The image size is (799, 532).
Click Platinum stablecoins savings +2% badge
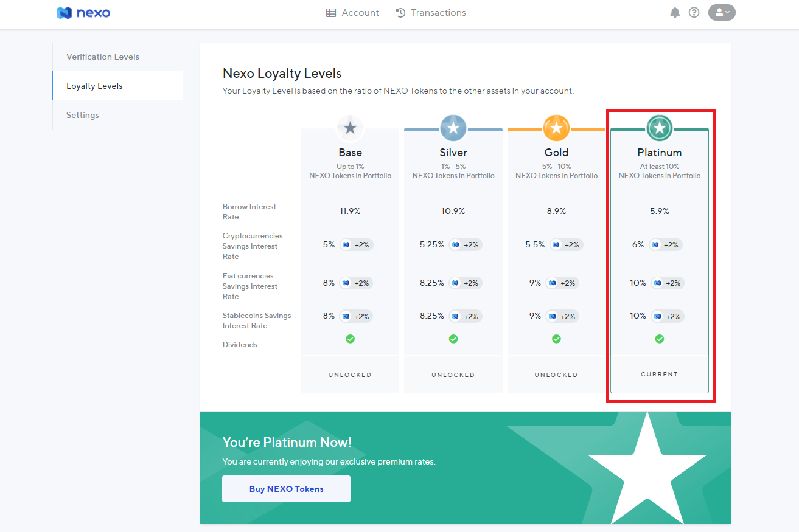click(x=668, y=317)
